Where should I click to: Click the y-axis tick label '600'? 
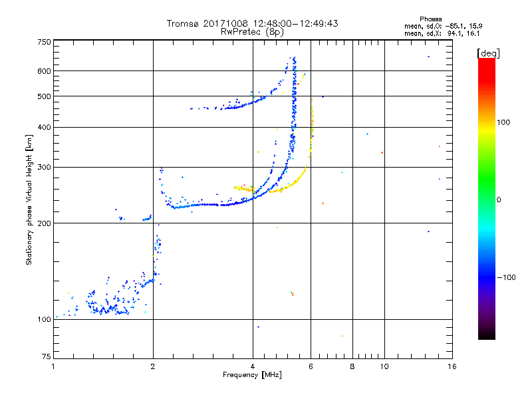point(45,71)
